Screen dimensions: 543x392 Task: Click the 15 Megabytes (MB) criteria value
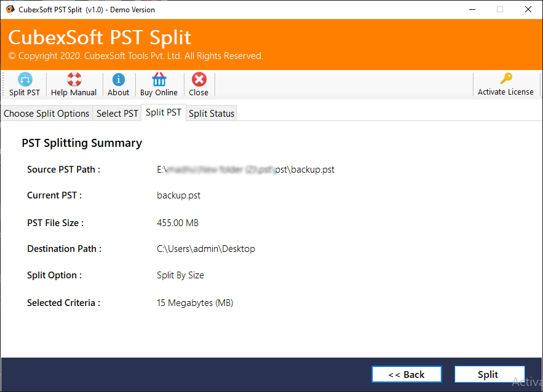(195, 303)
